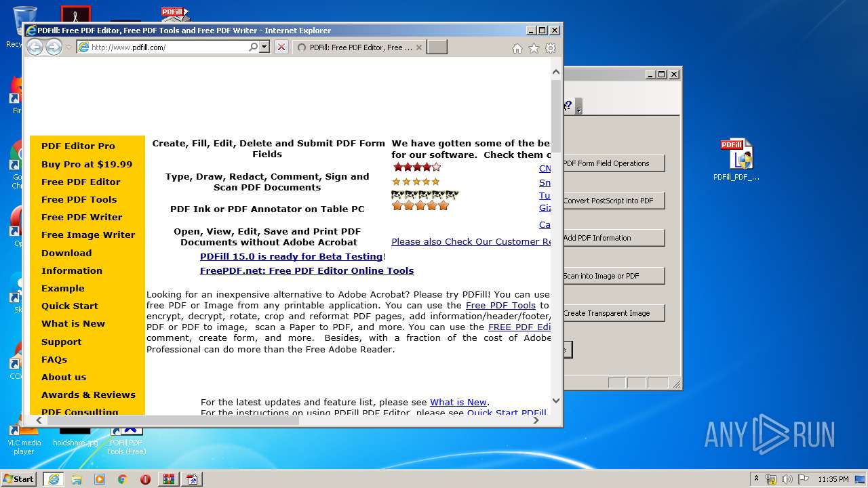Open PDF Editor Pro in the sidebar

pos(78,146)
